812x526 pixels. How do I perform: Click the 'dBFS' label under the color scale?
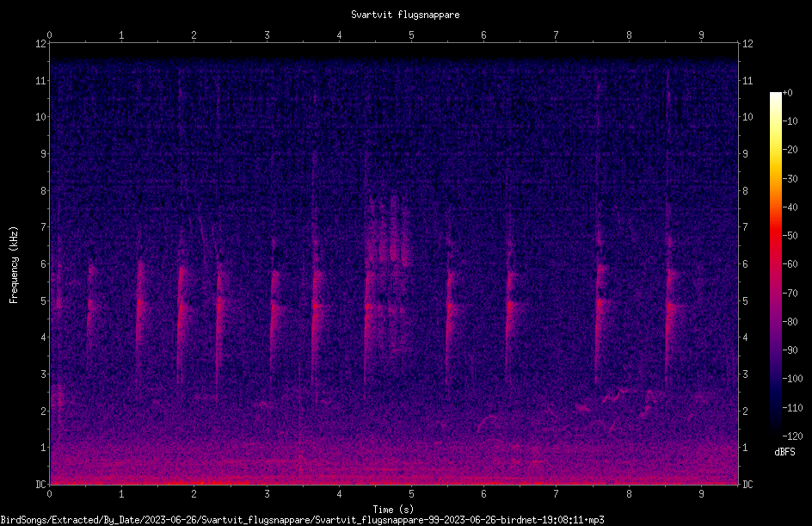tap(784, 452)
